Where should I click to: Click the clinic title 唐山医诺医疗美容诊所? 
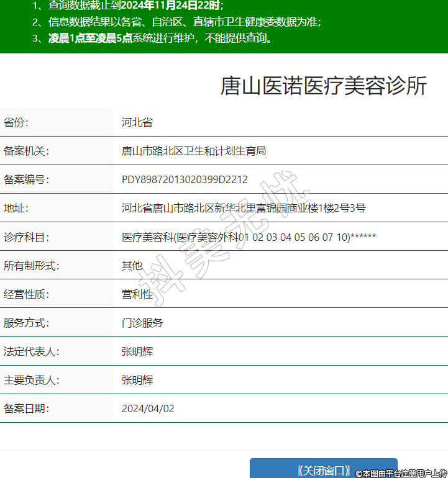323,86
